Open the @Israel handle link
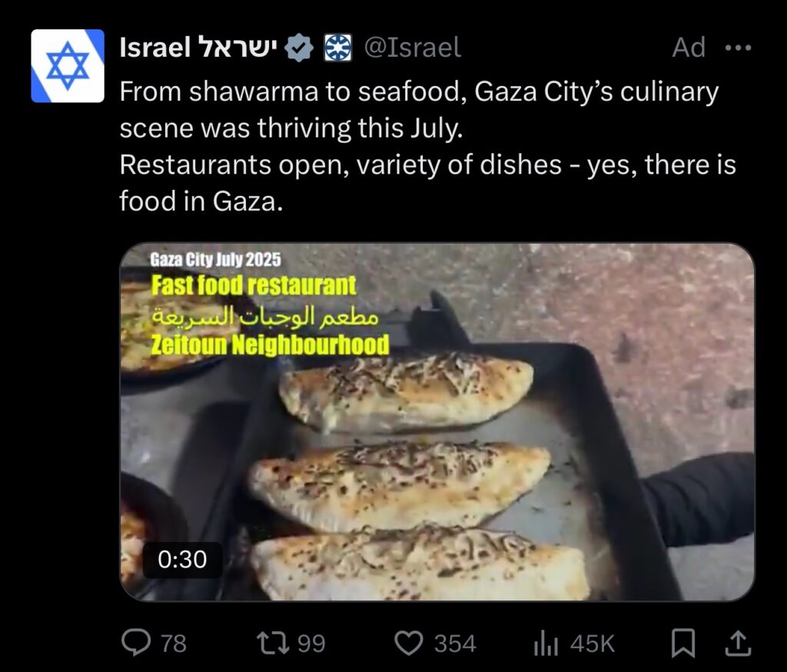 point(412,48)
